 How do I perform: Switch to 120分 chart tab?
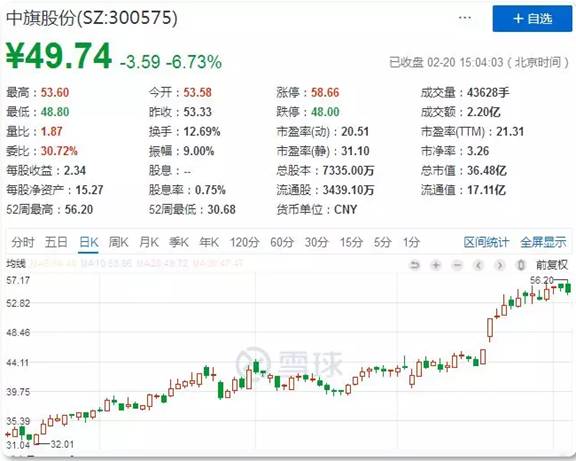[245, 242]
